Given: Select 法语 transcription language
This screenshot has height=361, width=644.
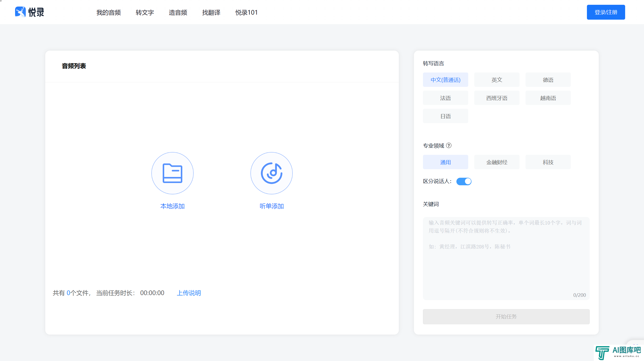Looking at the screenshot, I should [x=445, y=98].
